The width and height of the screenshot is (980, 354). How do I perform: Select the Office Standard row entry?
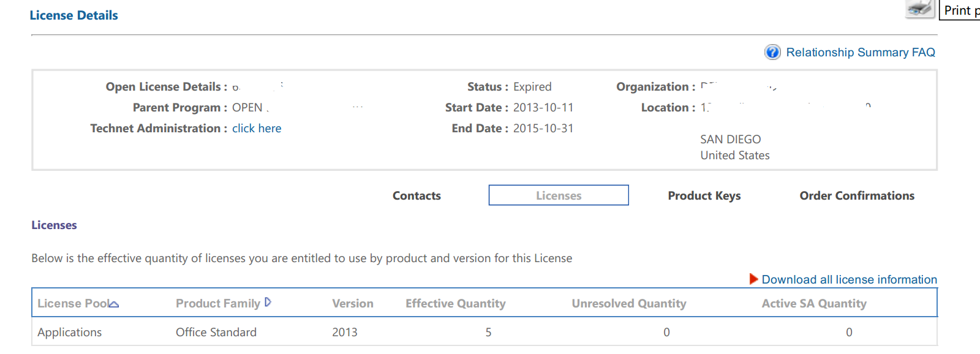pyautogui.click(x=216, y=333)
